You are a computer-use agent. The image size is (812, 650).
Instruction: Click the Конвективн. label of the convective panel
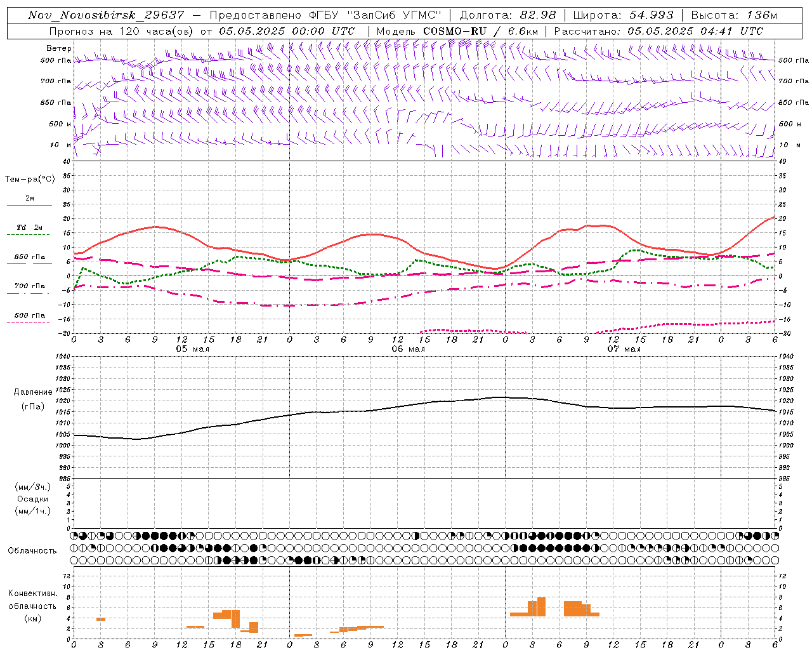(x=33, y=594)
